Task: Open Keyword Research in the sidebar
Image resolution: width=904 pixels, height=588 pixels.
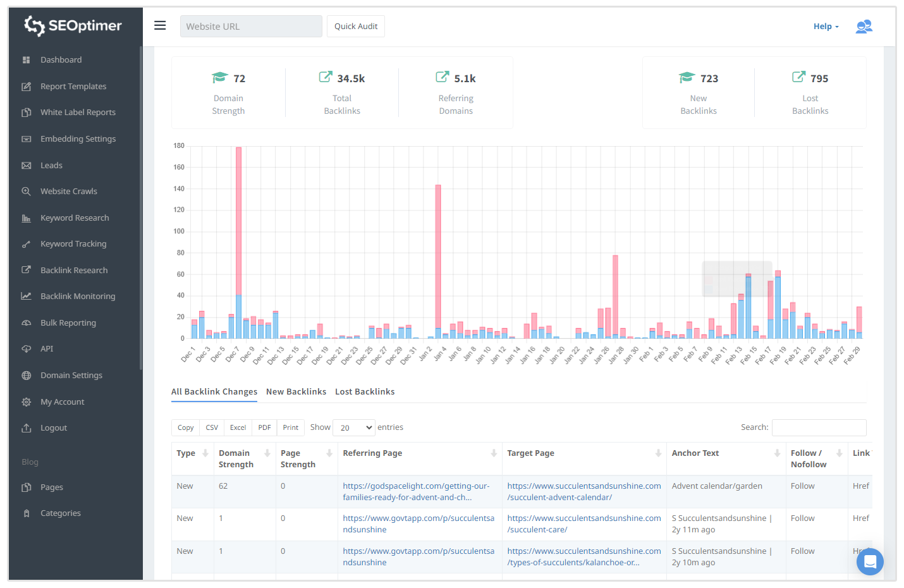Action: [x=75, y=218]
